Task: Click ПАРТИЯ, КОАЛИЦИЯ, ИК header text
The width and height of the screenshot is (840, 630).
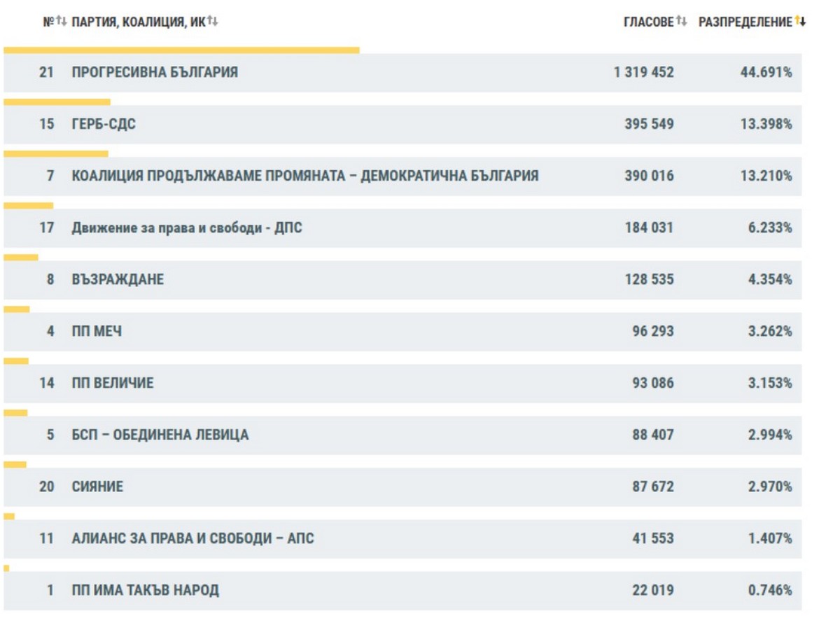Action: click(138, 22)
